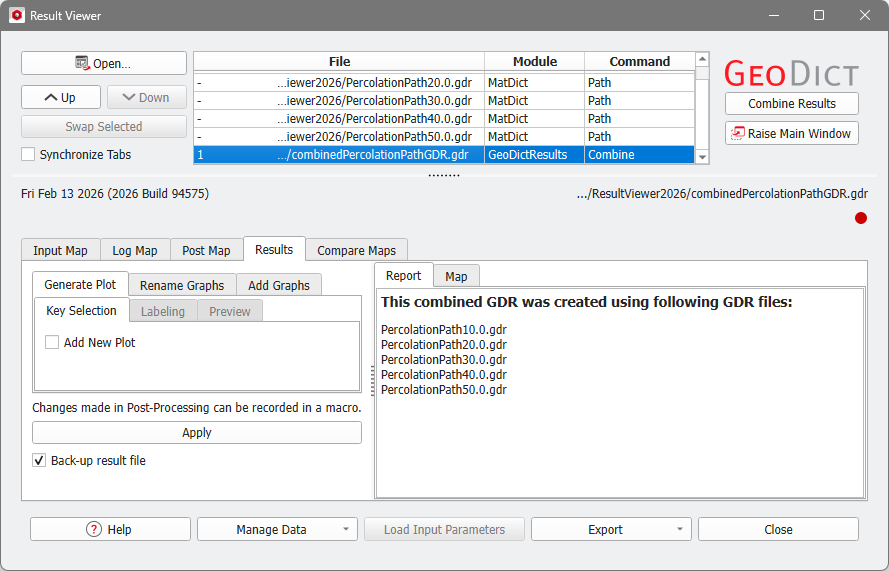Screen dimensions: 889x571
Task: Click the GeoDict app icon in title bar
Action: [x=17, y=15]
